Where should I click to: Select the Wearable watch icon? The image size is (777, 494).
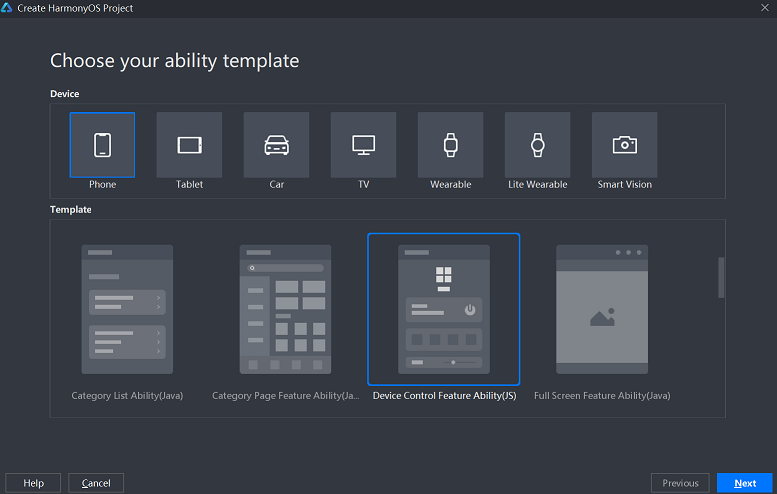[x=450, y=145]
